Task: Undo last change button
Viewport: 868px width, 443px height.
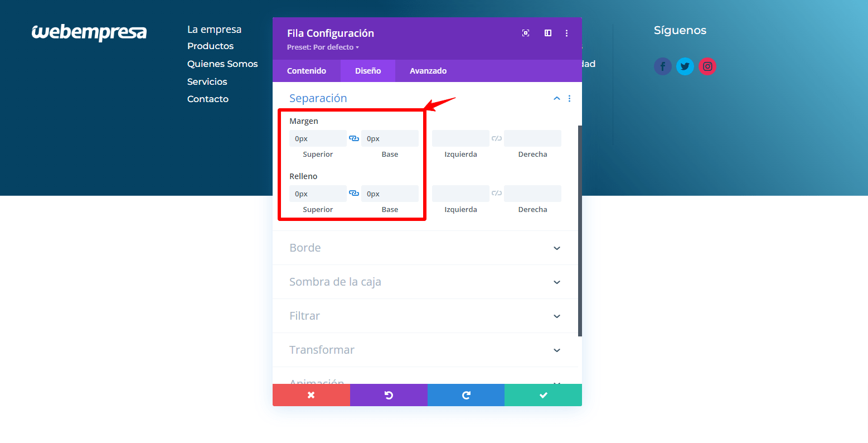Action: pos(389,395)
